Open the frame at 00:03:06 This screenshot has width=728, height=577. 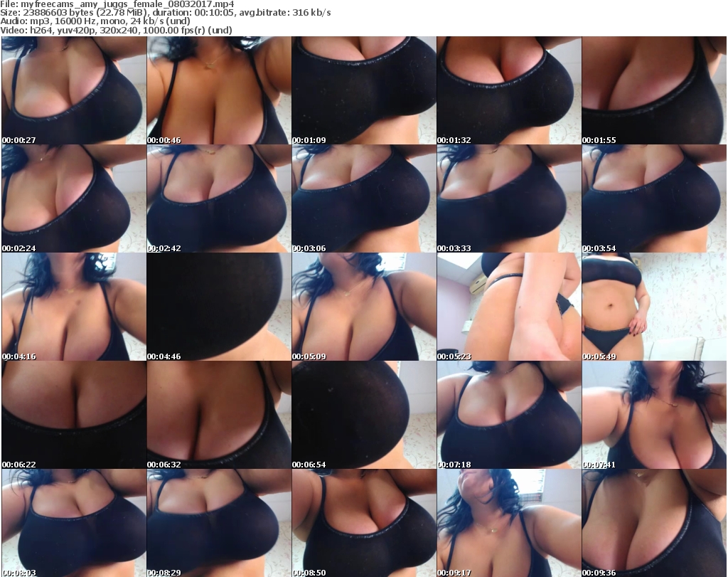[364, 198]
